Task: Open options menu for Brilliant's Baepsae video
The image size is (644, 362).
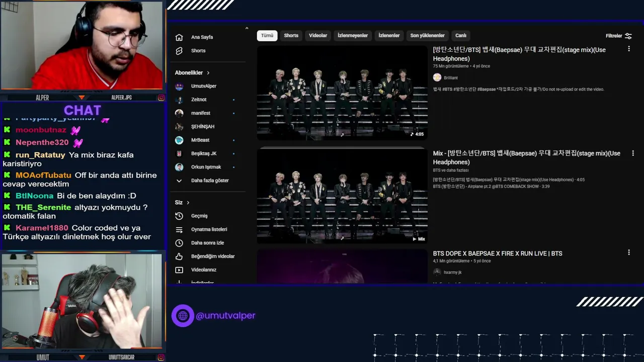Action: (x=629, y=49)
